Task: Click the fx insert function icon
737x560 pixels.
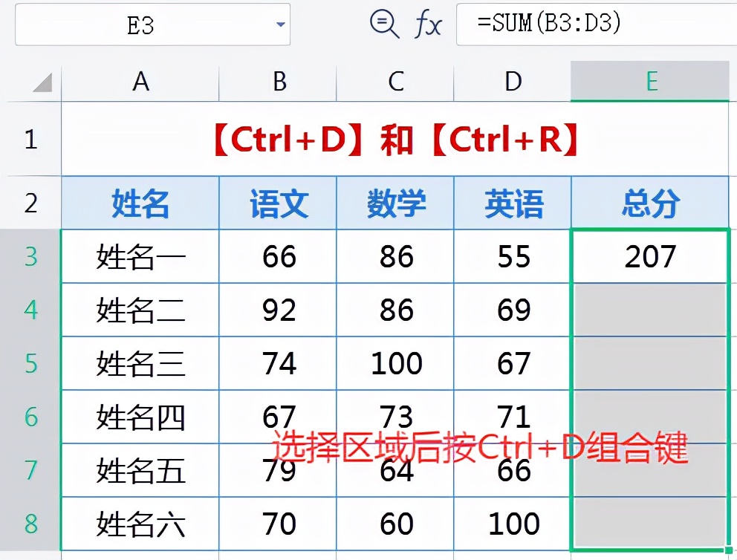Action: 429,24
